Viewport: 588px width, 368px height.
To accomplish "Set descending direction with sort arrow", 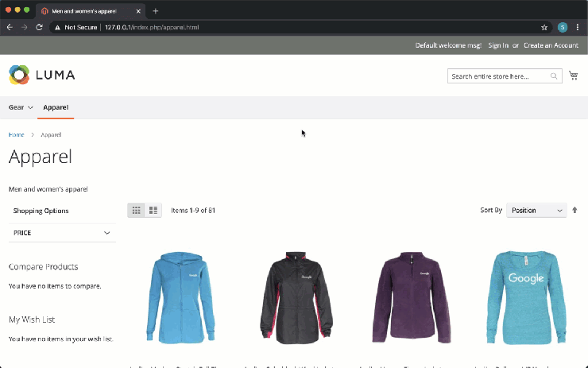I will pos(574,211).
